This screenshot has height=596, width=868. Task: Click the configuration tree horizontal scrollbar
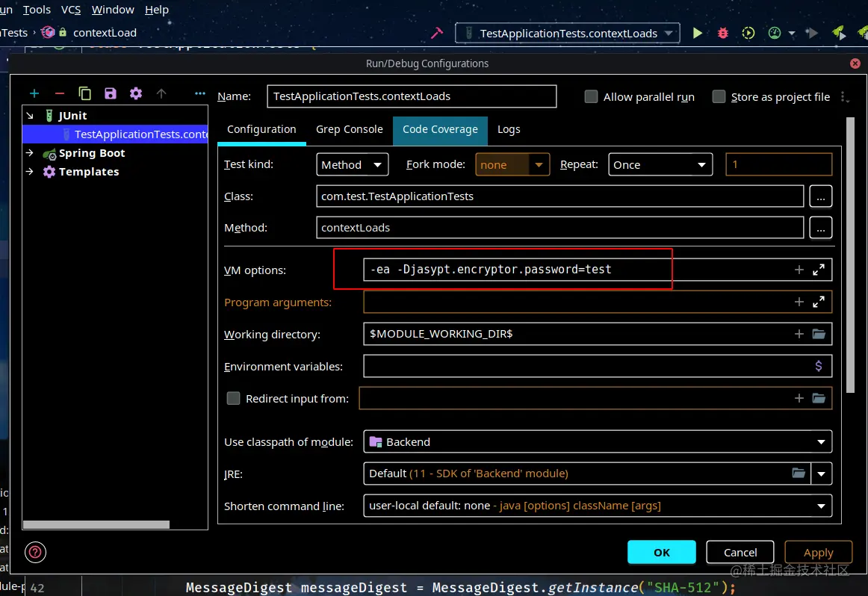point(96,524)
